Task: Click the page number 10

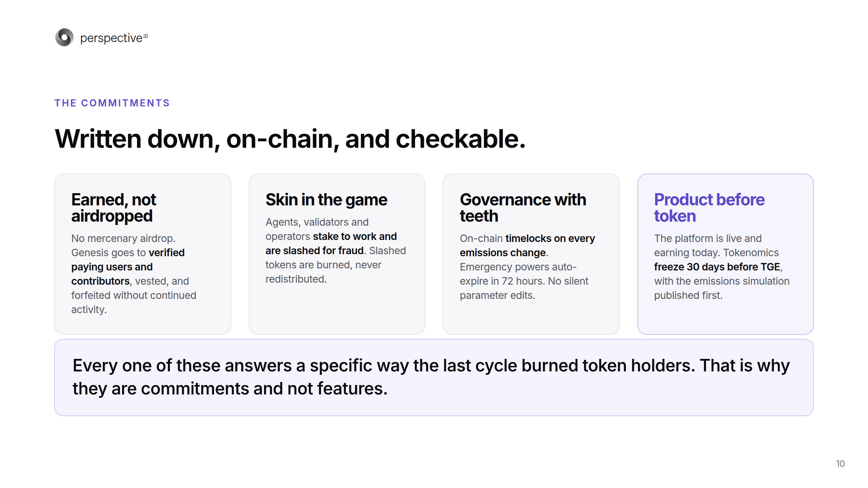Action: 840,464
